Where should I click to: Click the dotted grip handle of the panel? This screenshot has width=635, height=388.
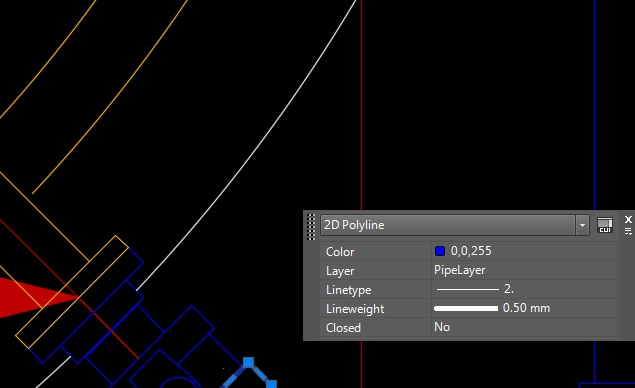311,227
